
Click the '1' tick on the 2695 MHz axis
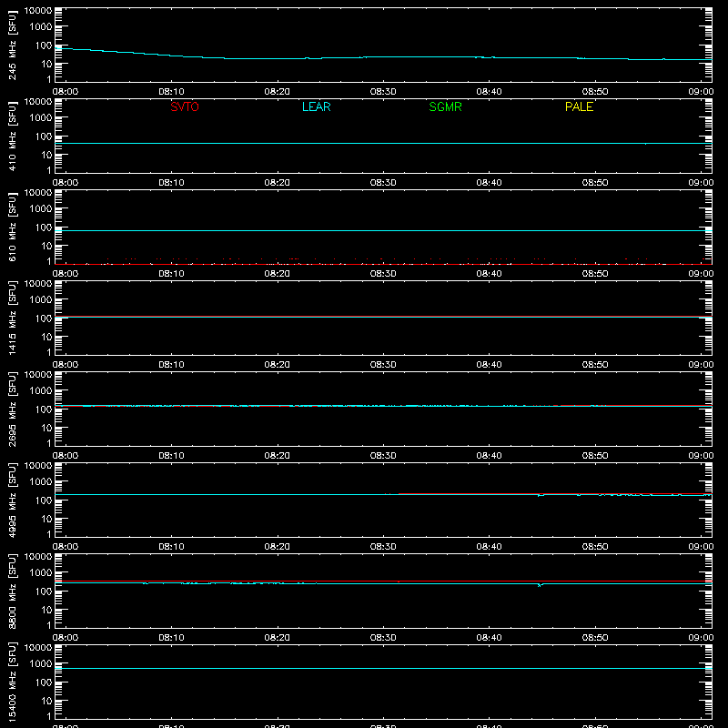click(49, 443)
